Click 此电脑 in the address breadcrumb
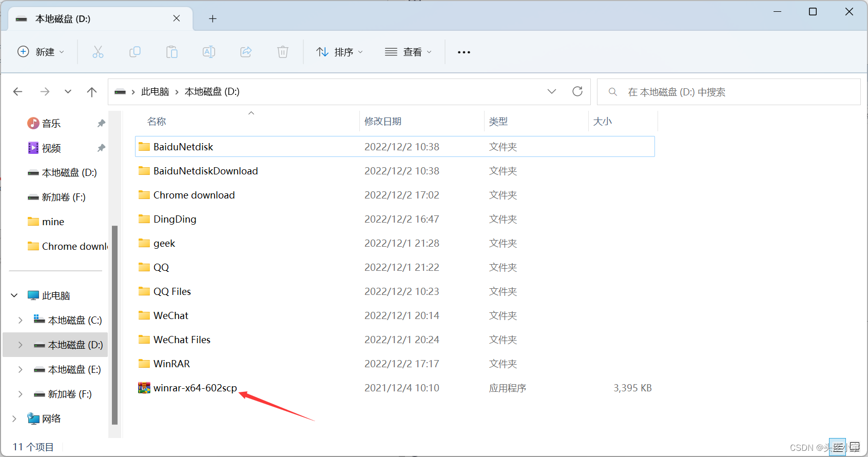This screenshot has width=868, height=457. (155, 92)
